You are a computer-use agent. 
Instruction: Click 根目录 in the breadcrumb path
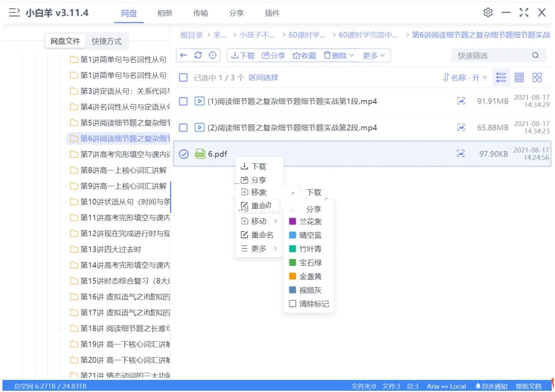pos(191,35)
